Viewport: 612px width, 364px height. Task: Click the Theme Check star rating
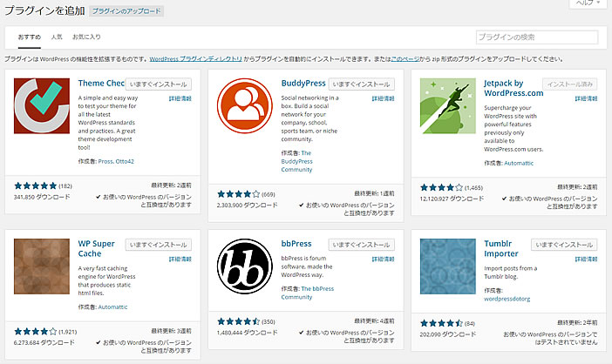[x=37, y=185]
